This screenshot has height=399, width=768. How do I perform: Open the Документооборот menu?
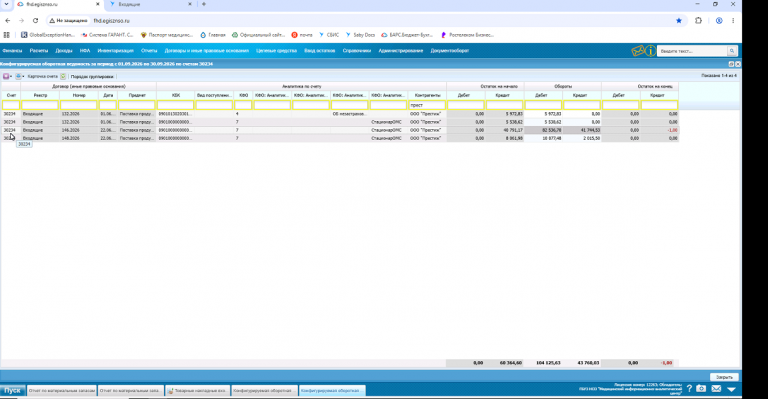coord(450,51)
